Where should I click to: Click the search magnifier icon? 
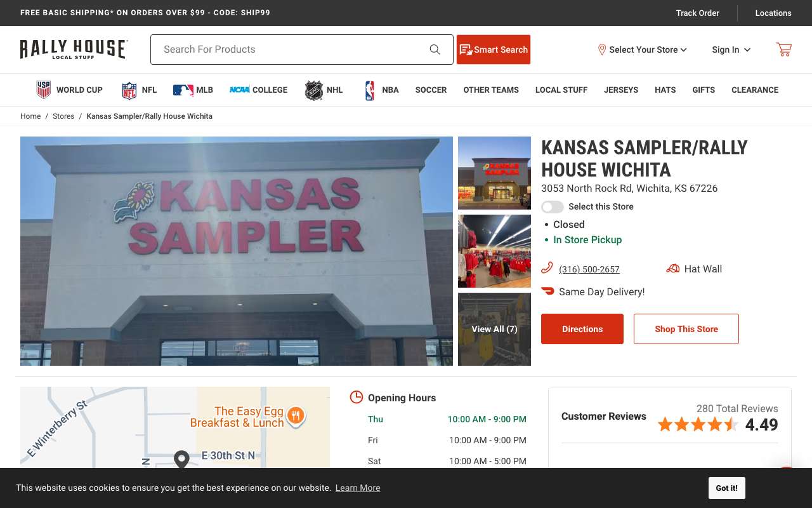pyautogui.click(x=435, y=50)
